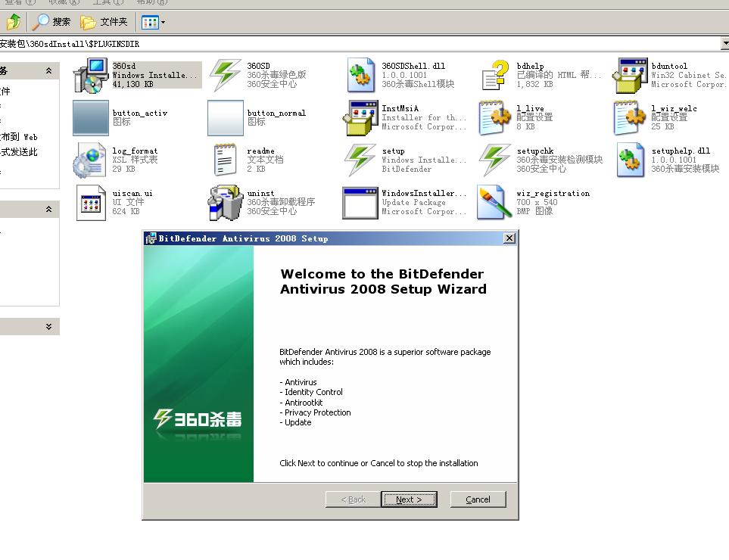Open Search (搜索) in the Explorer toolbar
729x560 pixels.
pyautogui.click(x=51, y=21)
